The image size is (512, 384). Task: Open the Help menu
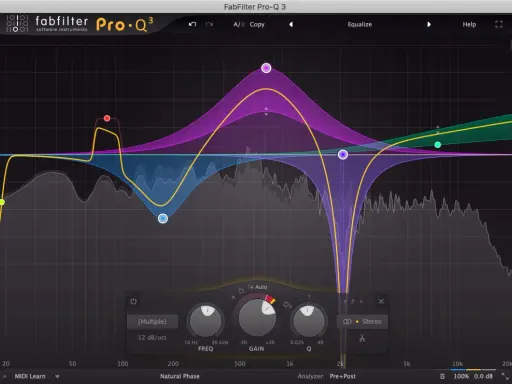click(469, 24)
